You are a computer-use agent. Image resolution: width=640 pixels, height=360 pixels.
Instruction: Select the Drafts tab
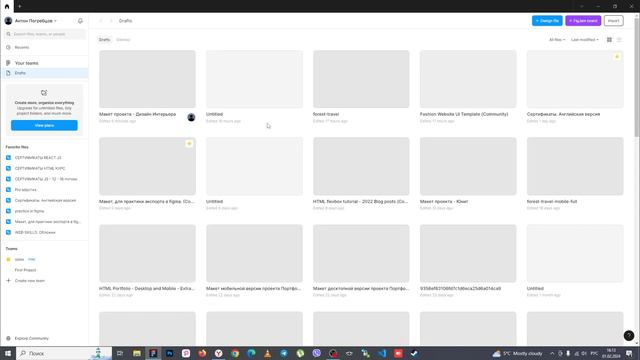104,40
